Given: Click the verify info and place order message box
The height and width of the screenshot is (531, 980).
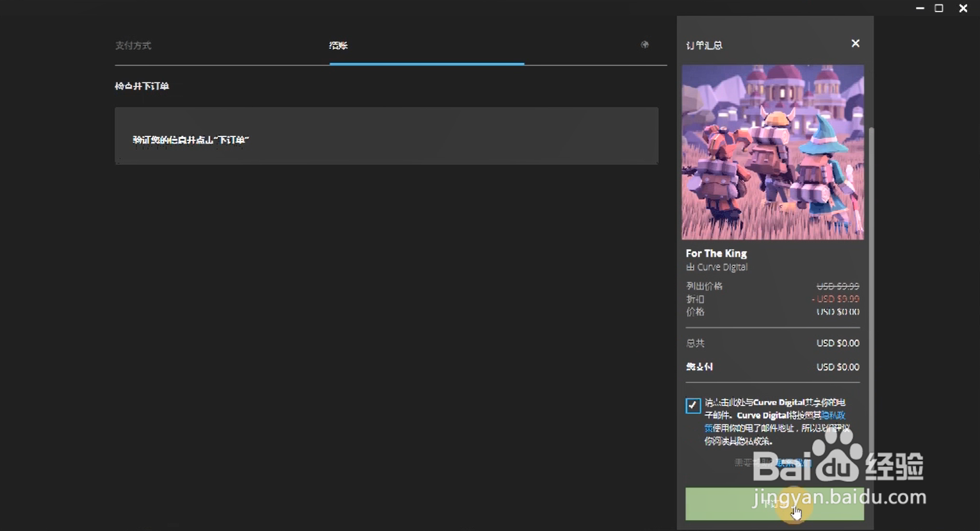Looking at the screenshot, I should tap(386, 136).
